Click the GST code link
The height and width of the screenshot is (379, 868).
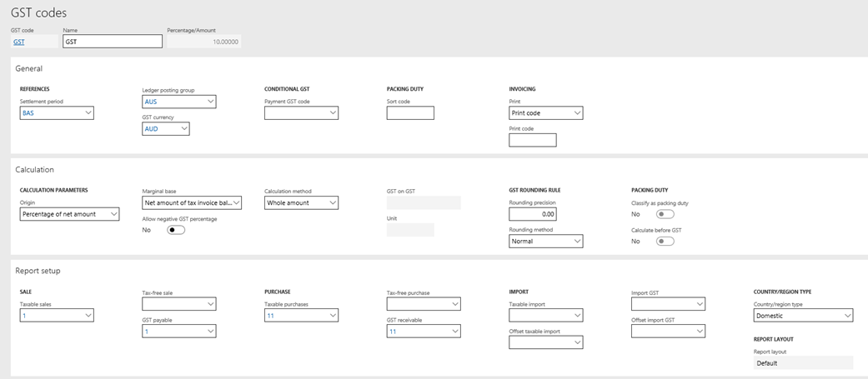click(19, 42)
